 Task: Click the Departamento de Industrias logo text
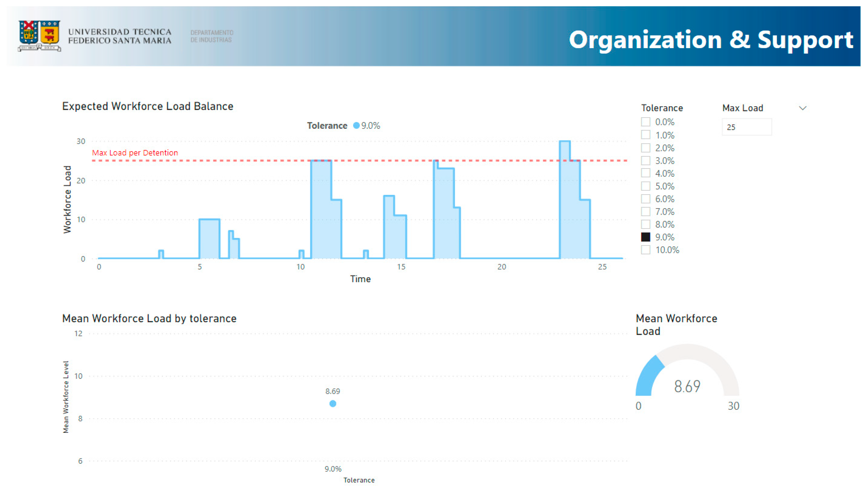(x=212, y=36)
